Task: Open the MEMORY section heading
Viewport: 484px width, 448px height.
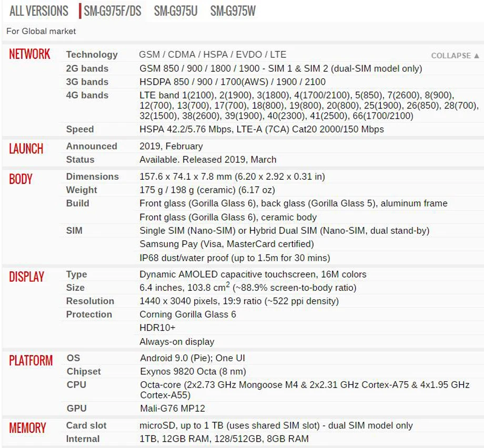Action: tap(27, 428)
